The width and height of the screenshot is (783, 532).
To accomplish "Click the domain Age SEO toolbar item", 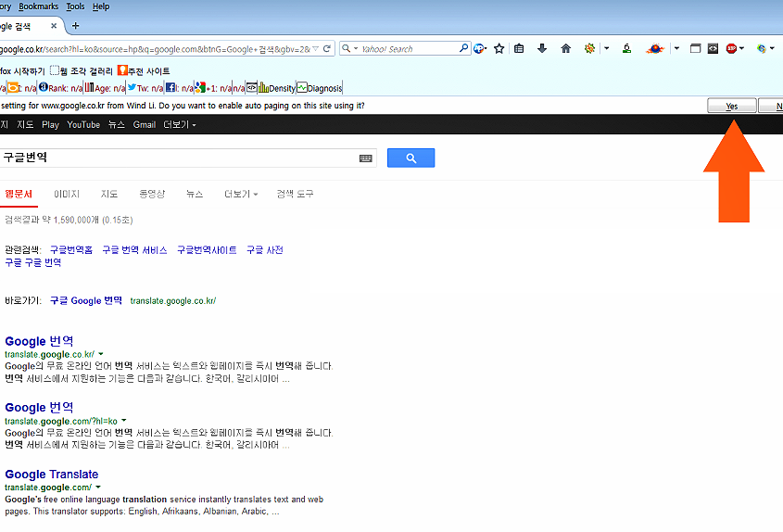I will click(x=105, y=88).
